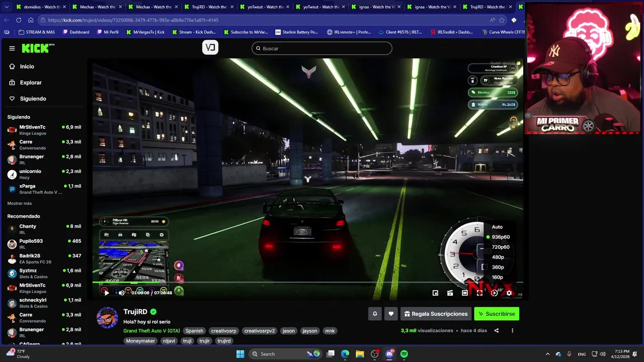Open Pupilo593's recommended channel
This screenshot has width=644, height=362.
[x=44, y=244]
